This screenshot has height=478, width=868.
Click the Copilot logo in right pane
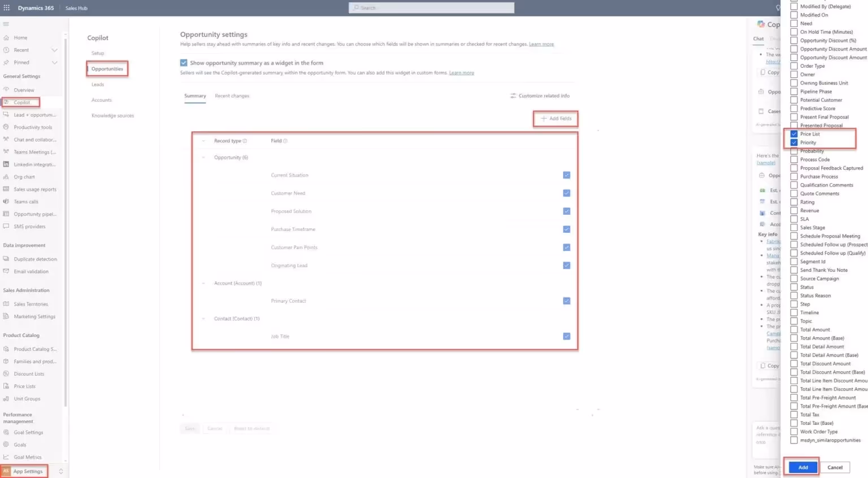tap(761, 24)
